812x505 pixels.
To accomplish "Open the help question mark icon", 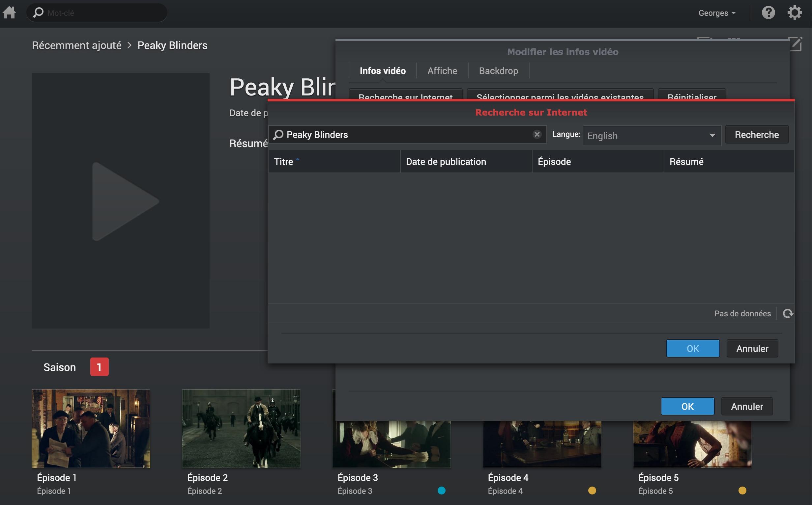I will pos(768,13).
